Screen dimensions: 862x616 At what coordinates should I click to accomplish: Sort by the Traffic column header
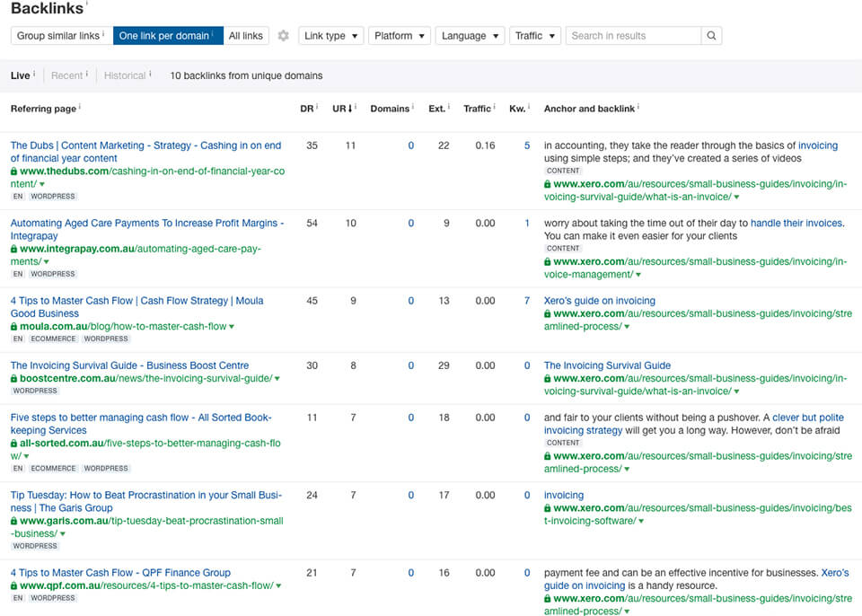pyautogui.click(x=477, y=109)
